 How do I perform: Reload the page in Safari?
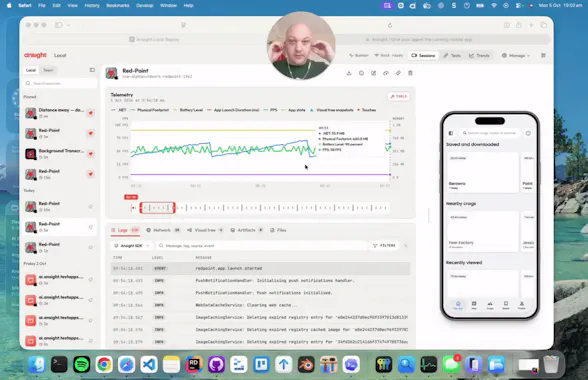[x=390, y=25]
